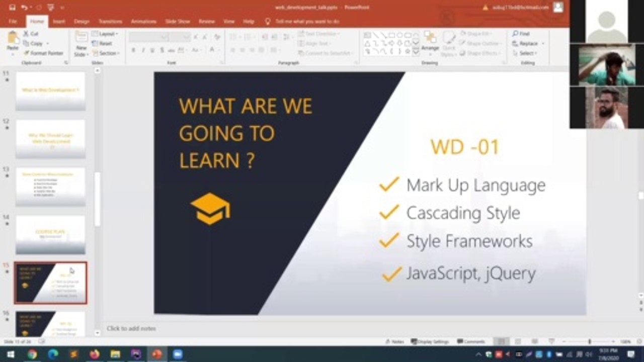The image size is (644, 362).
Task: Open the font size combo box
Action: (180, 37)
